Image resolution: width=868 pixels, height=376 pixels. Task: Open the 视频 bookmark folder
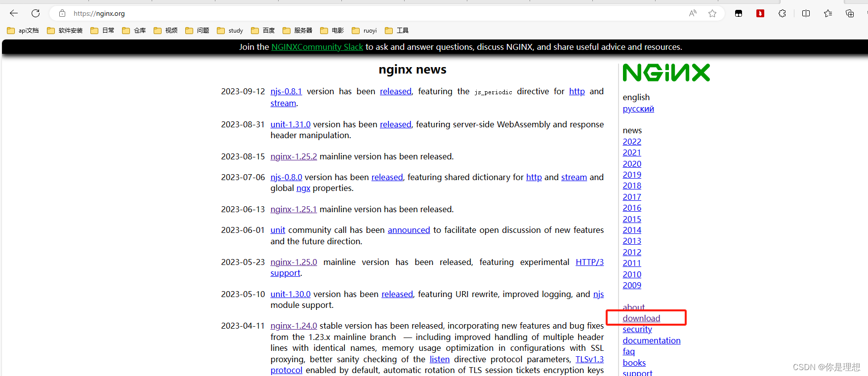165,31
